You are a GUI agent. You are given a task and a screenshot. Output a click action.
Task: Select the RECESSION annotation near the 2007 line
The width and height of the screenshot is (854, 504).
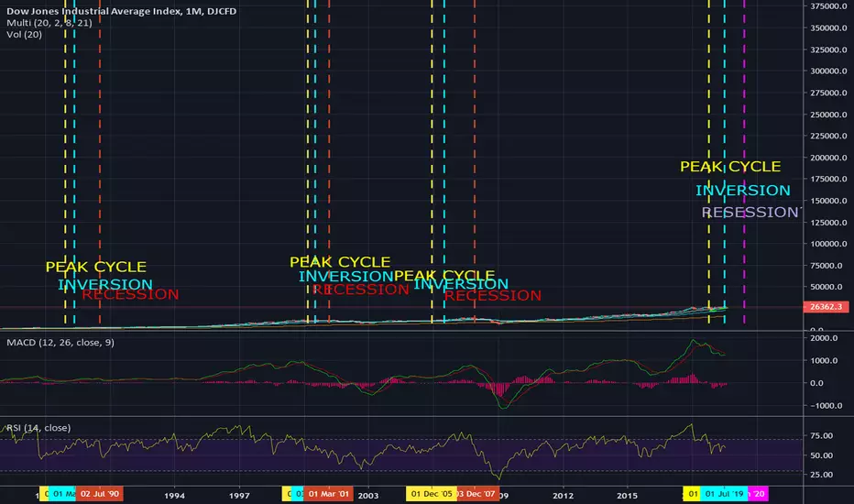pyautogui.click(x=493, y=295)
